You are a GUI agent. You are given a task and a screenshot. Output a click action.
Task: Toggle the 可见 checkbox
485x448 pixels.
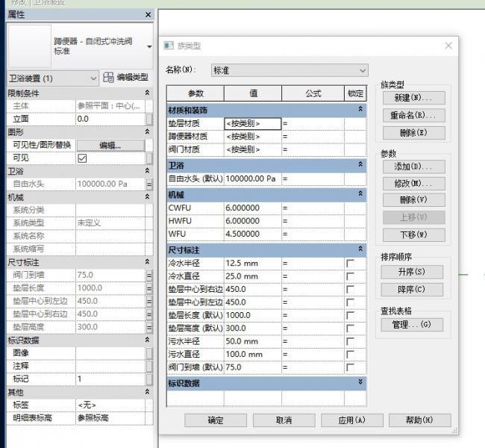point(83,158)
